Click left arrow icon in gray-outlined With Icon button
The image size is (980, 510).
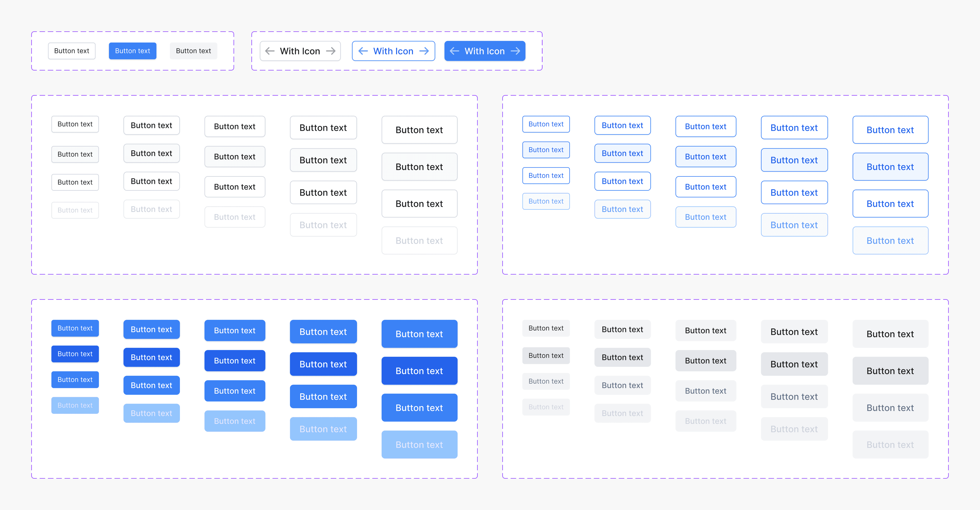[270, 51]
